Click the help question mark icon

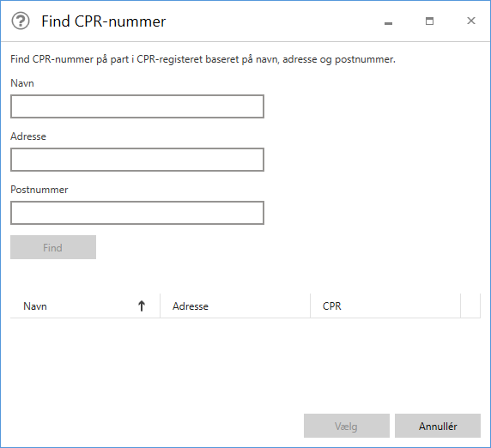pyautogui.click(x=21, y=21)
